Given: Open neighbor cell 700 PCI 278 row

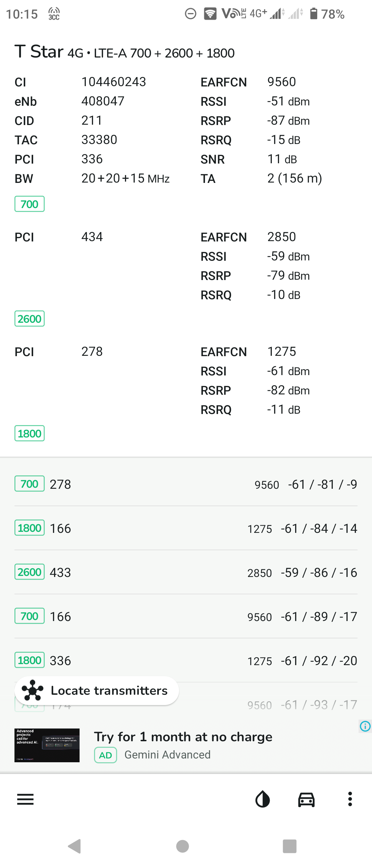Looking at the screenshot, I should 186,484.
